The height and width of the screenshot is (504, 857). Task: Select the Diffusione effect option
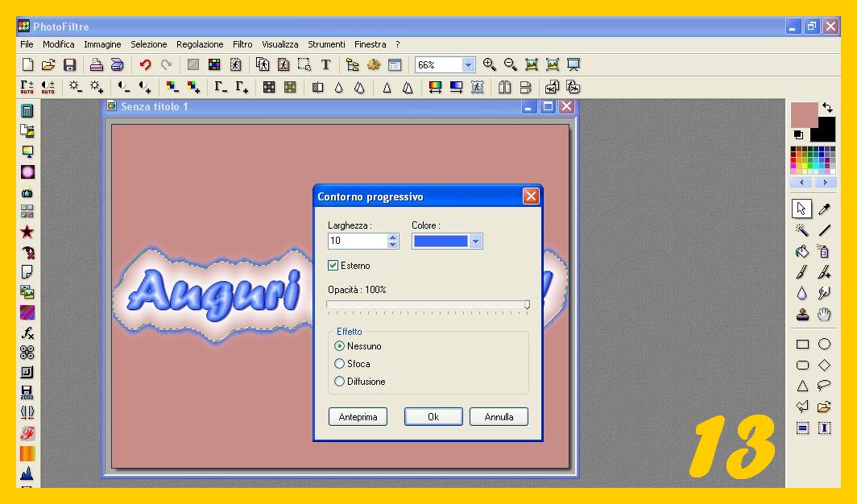tap(339, 382)
